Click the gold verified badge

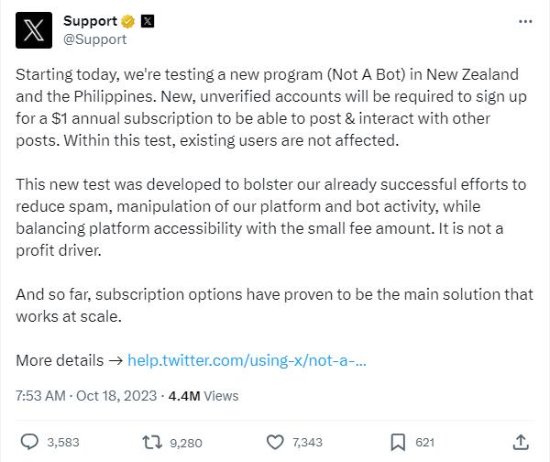(128, 21)
